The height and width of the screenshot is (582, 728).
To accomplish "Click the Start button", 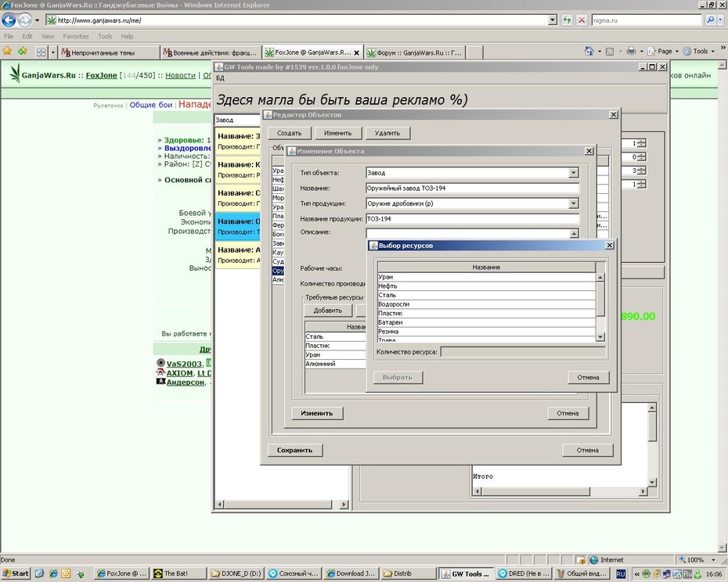I will [x=16, y=573].
